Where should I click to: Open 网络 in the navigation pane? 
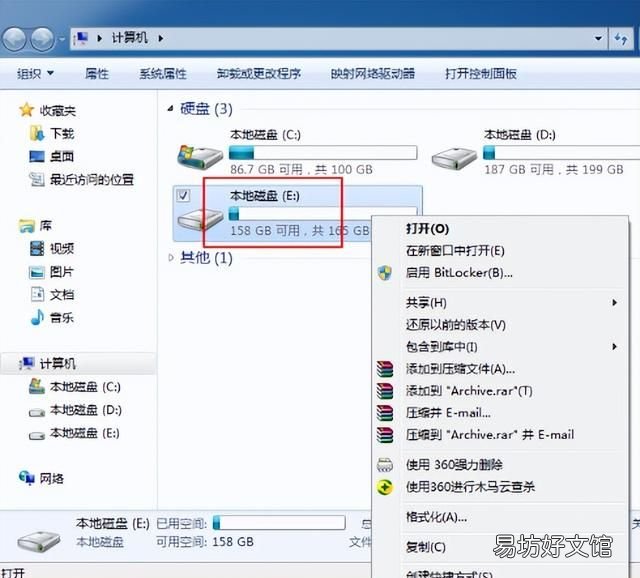point(42,478)
